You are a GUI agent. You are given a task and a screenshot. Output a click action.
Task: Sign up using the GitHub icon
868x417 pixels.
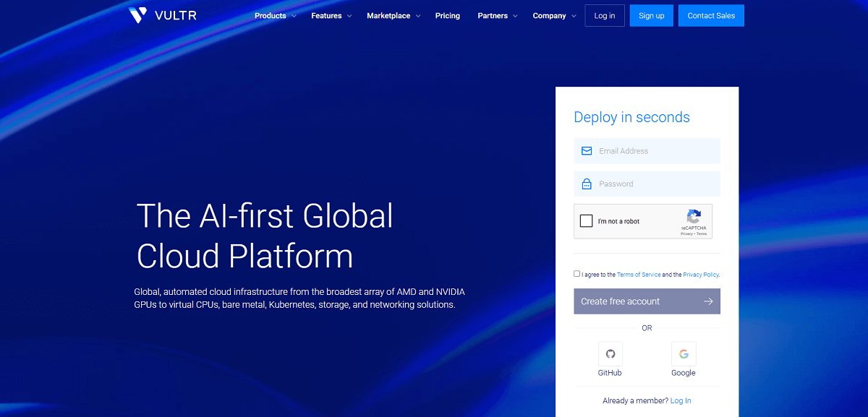(610, 353)
